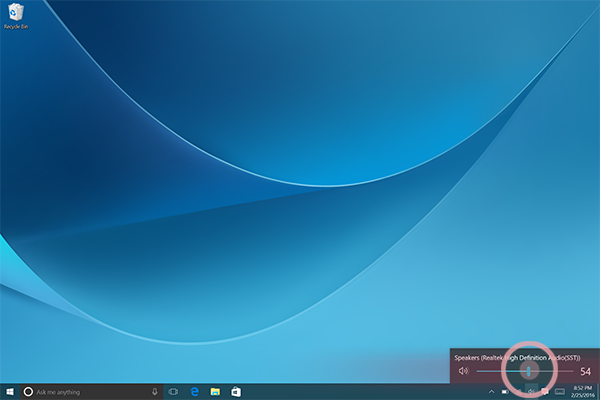Open the touch keyboard tray icon
The width and height of the screenshot is (600, 400).
[x=560, y=392]
